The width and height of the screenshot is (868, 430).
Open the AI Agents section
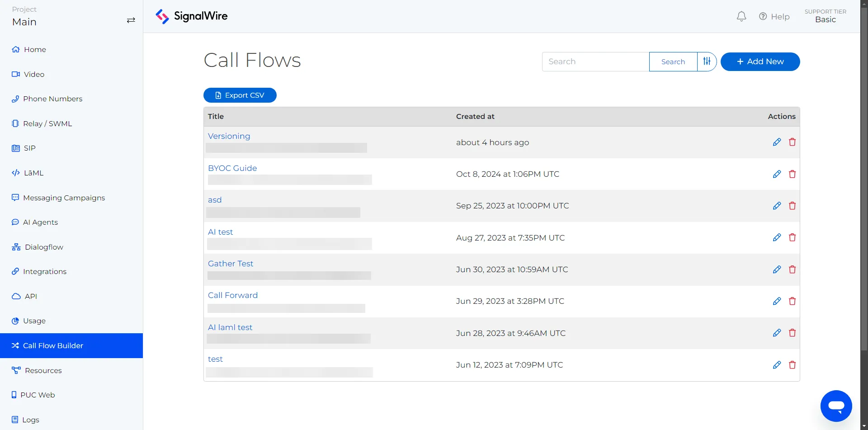41,222
